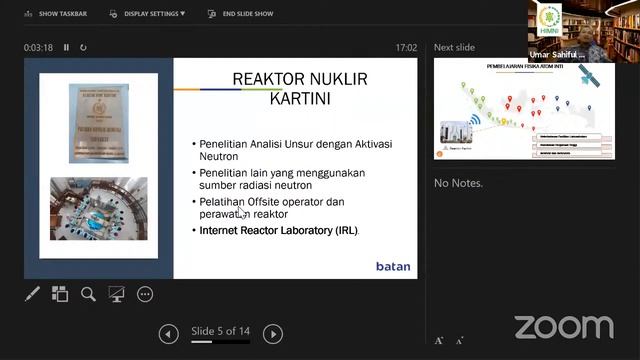Image resolution: width=640 pixels, height=360 pixels.
Task: Click the current slide Reaktor Nuklir Kartini
Action: (x=221, y=168)
